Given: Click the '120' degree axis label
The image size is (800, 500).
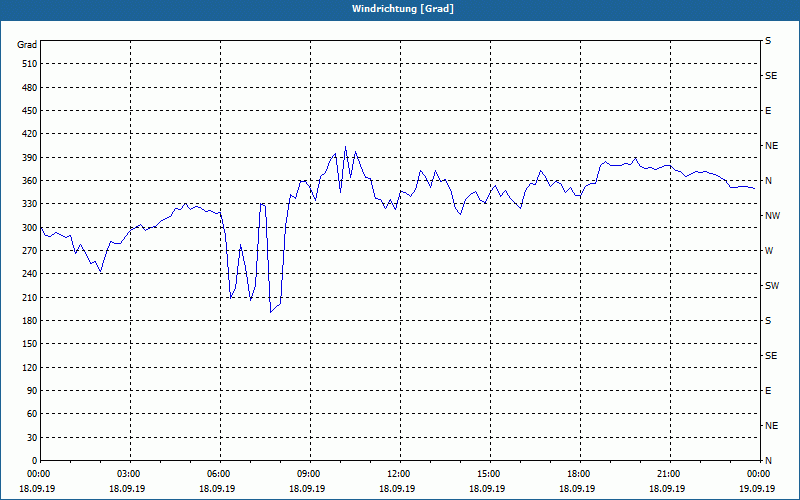Looking at the screenshot, I should 30,367.
